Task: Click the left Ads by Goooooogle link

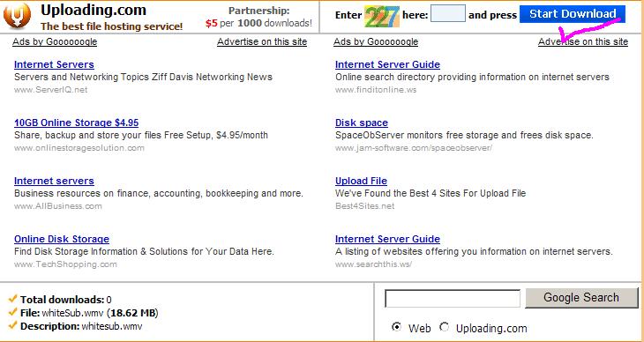Action: (55, 42)
